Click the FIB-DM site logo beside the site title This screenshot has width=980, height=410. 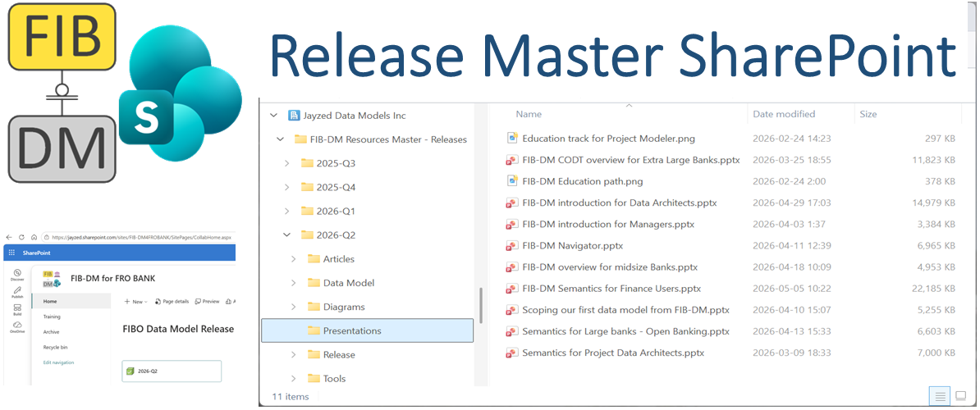(52, 279)
